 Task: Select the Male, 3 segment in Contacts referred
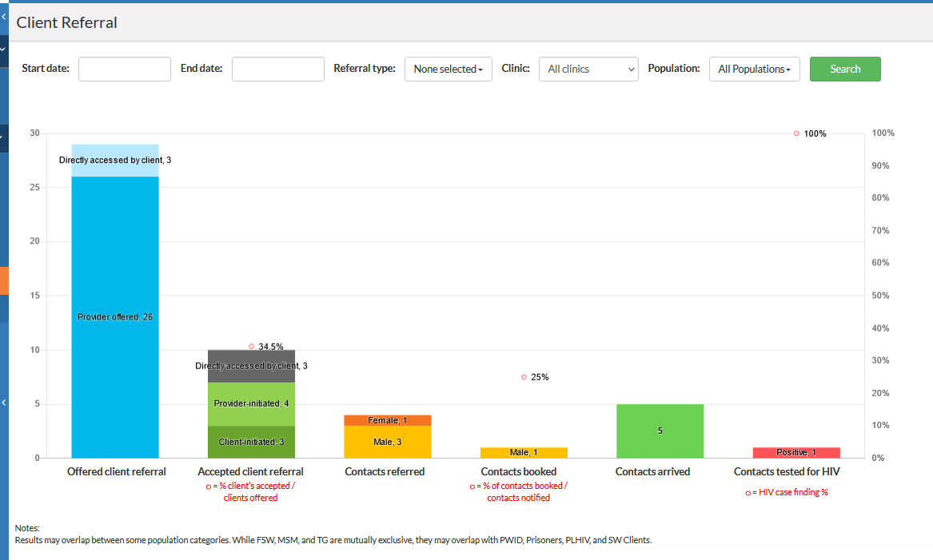click(x=388, y=442)
